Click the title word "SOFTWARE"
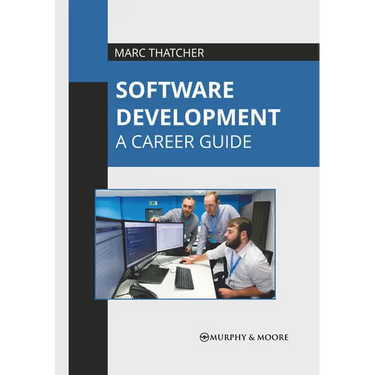 [175, 90]
